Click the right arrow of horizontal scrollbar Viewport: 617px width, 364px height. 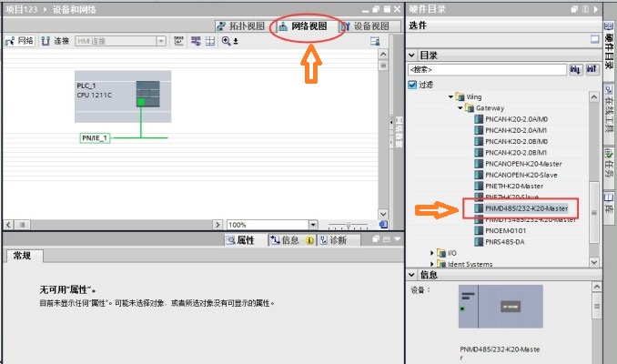point(217,225)
